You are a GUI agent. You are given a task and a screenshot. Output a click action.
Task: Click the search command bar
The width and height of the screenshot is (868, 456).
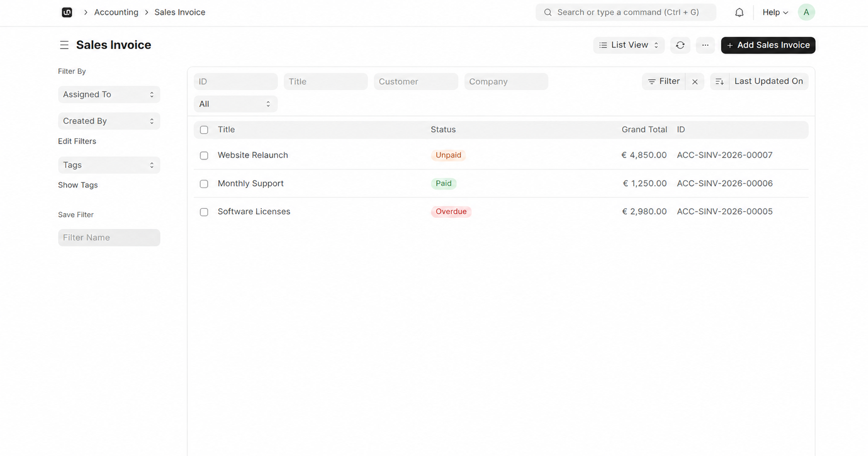click(x=626, y=12)
